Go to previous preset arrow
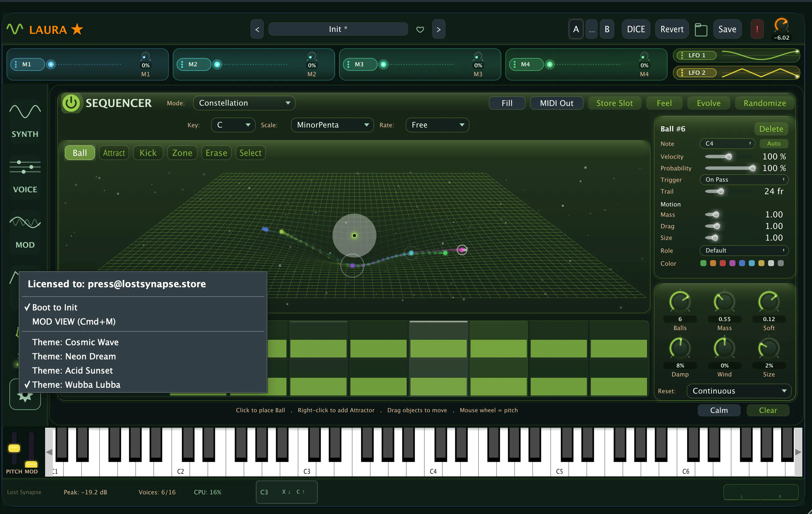 click(257, 29)
